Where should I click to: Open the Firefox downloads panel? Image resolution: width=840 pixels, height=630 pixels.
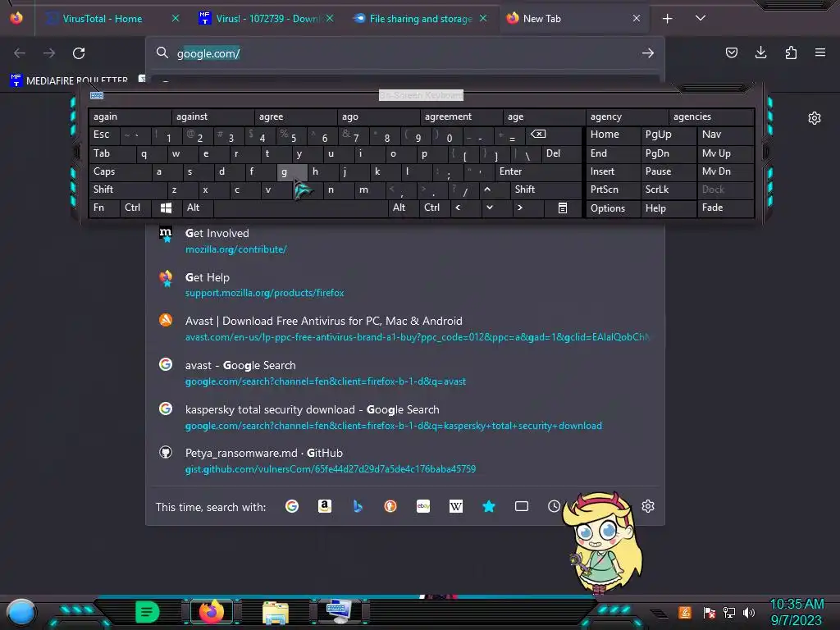click(x=760, y=52)
